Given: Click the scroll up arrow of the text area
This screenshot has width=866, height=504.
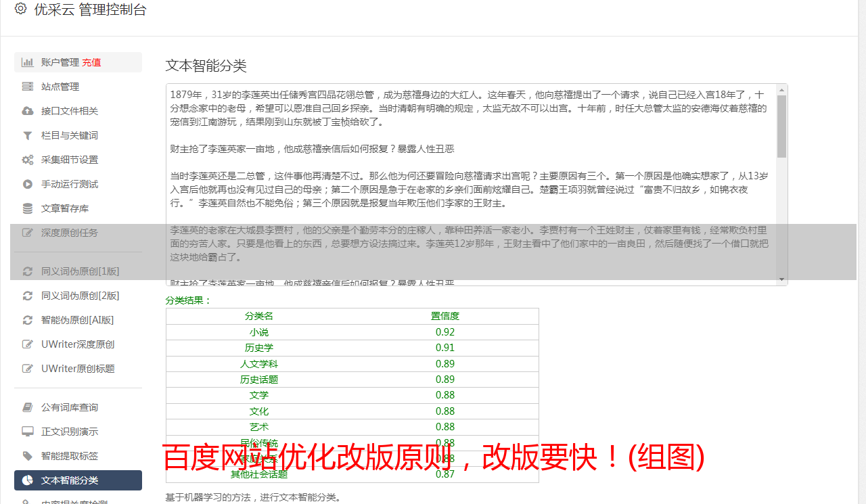Looking at the screenshot, I should pyautogui.click(x=781, y=89).
